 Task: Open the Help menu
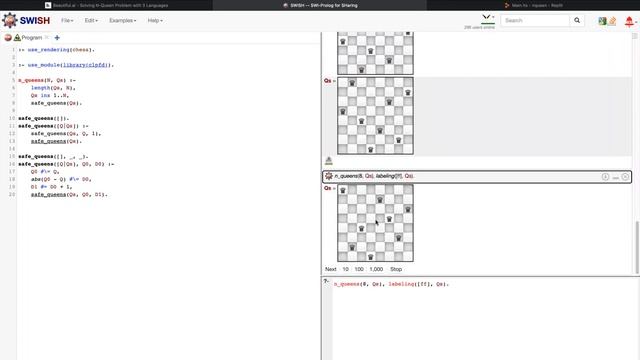(x=155, y=20)
